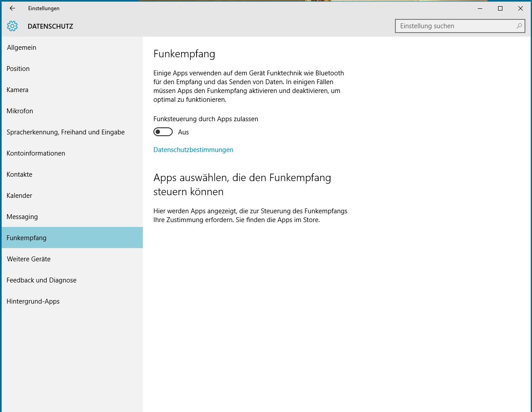
Task: Maximize the Einstellungen window
Action: click(x=500, y=8)
